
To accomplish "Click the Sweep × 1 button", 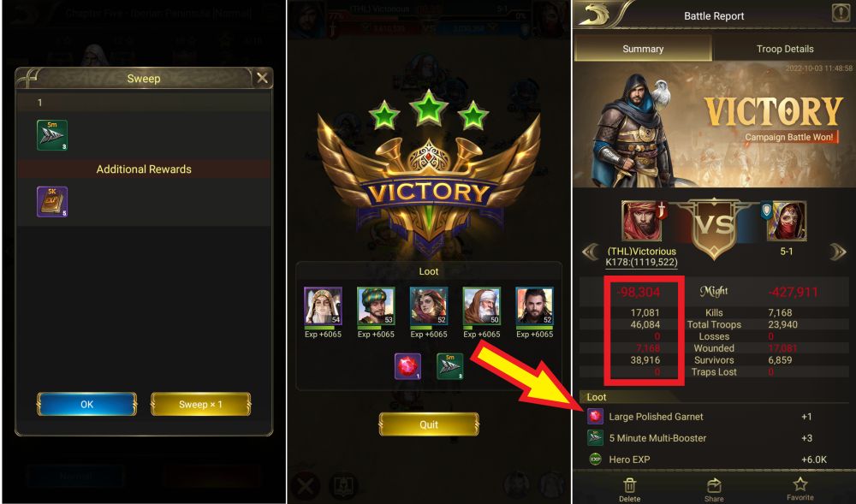I will click(200, 404).
